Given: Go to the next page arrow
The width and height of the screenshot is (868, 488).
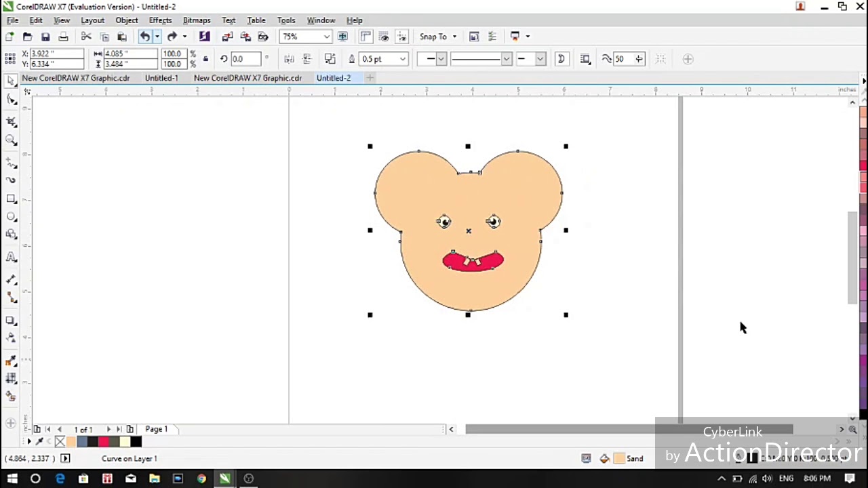Looking at the screenshot, I should pyautogui.click(x=108, y=429).
